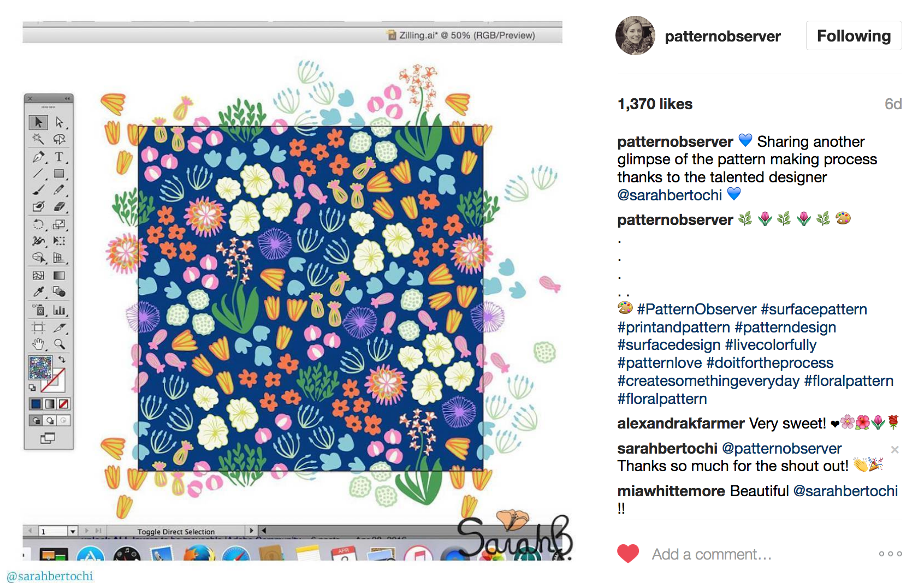924x583 pixels.
Task: Choose the Hand tool
Action: click(x=38, y=344)
